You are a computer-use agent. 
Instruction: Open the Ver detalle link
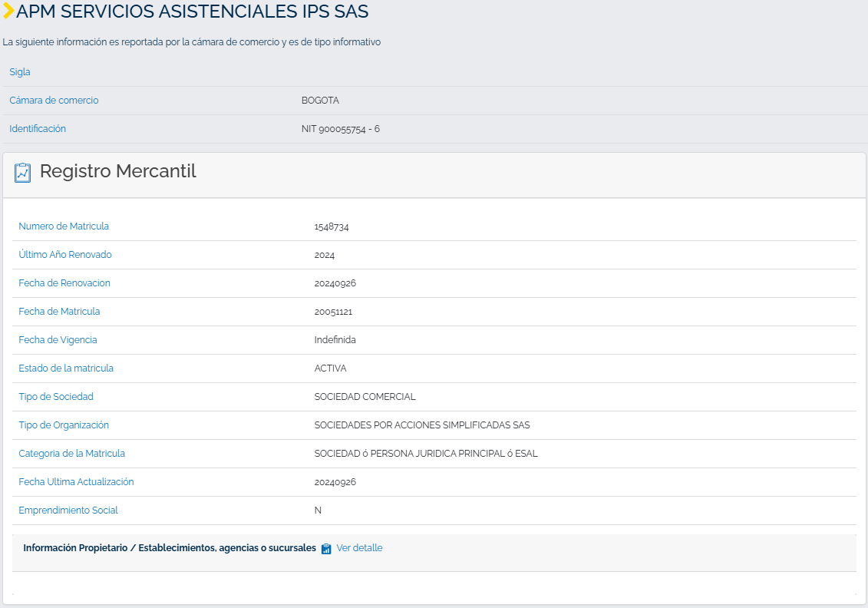point(359,547)
